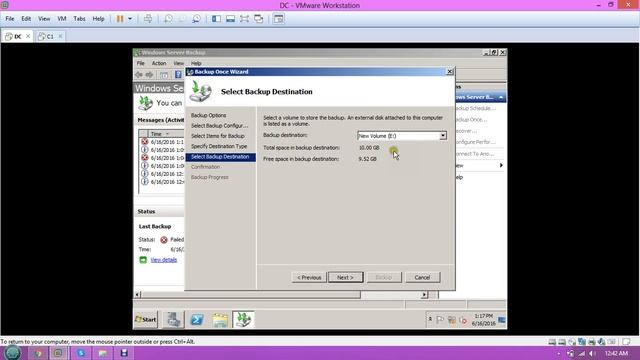Go to Select Items for Backup step
The height and width of the screenshot is (360, 640).
tap(218, 136)
